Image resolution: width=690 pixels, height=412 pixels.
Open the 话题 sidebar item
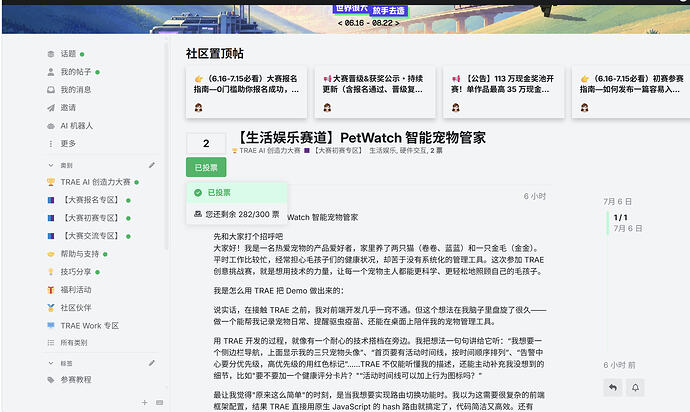pyautogui.click(x=66, y=54)
